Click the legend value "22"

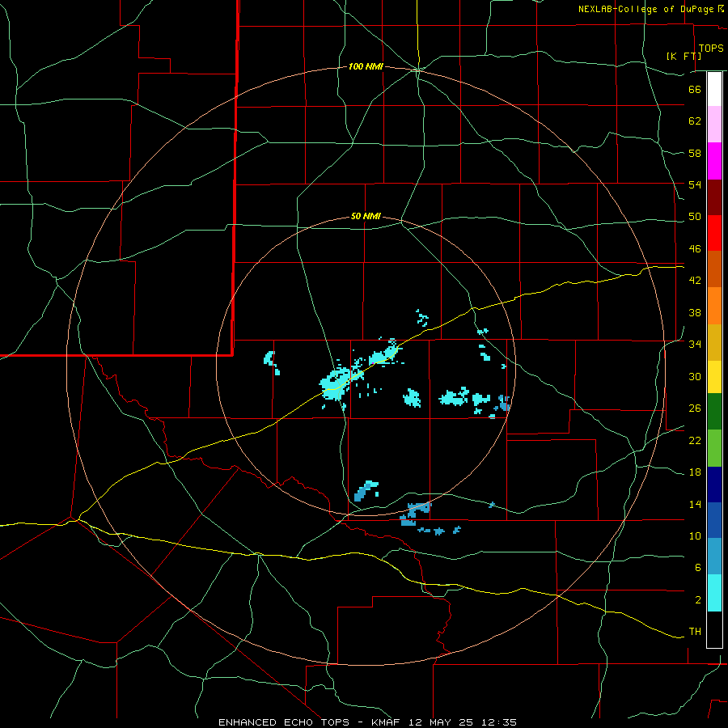point(695,440)
